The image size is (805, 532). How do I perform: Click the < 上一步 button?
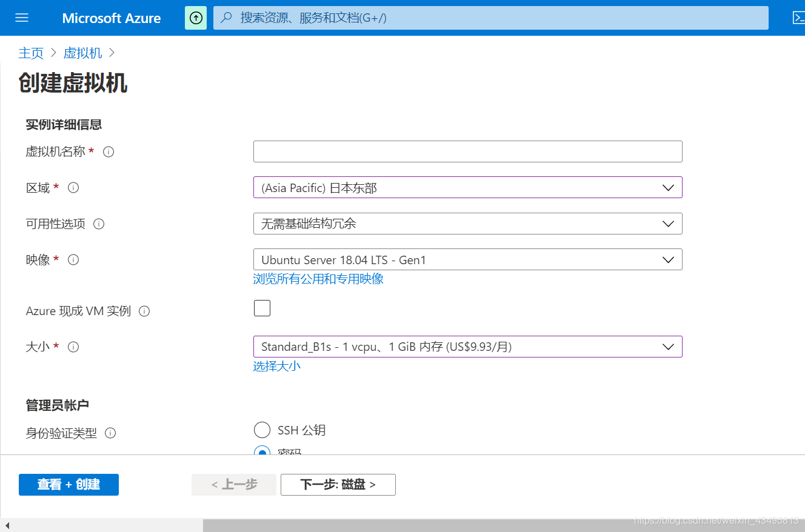click(x=234, y=485)
